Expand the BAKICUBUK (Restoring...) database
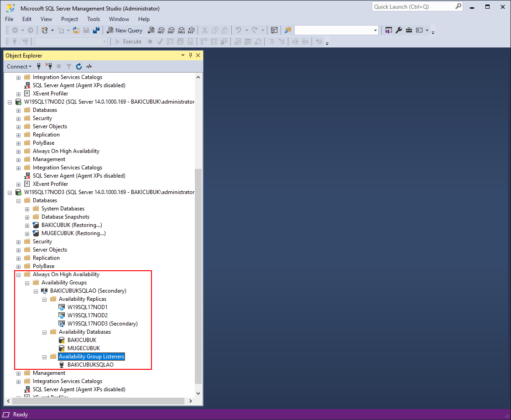This screenshot has height=420, width=511. [27, 226]
